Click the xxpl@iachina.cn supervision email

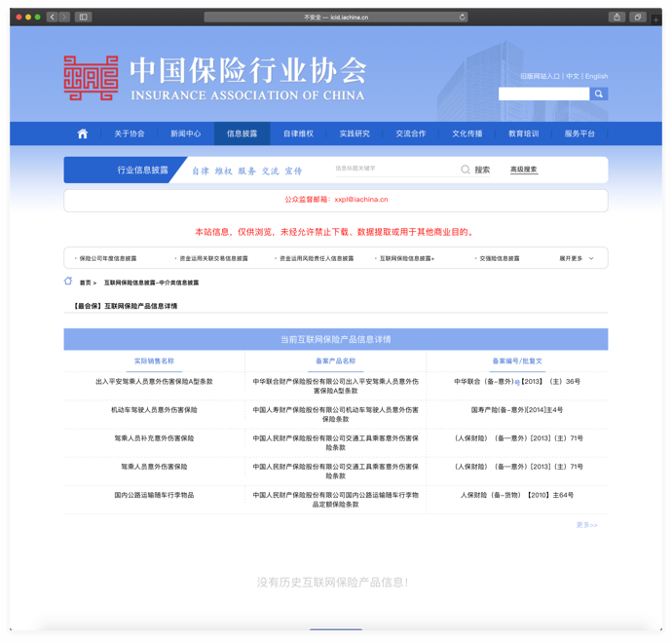tap(361, 200)
